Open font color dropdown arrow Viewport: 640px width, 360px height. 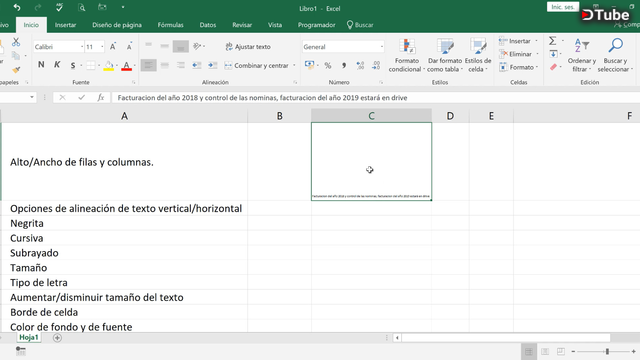tap(135, 65)
